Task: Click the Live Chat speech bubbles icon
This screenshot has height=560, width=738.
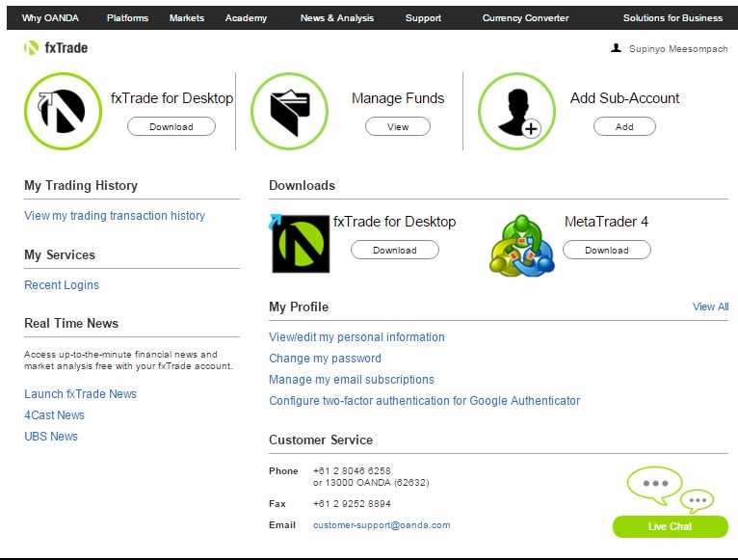Action: (671, 489)
